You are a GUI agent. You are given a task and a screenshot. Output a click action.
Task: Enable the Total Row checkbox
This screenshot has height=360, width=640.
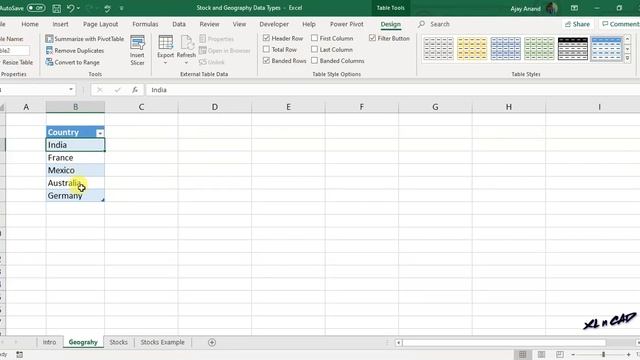click(267, 49)
